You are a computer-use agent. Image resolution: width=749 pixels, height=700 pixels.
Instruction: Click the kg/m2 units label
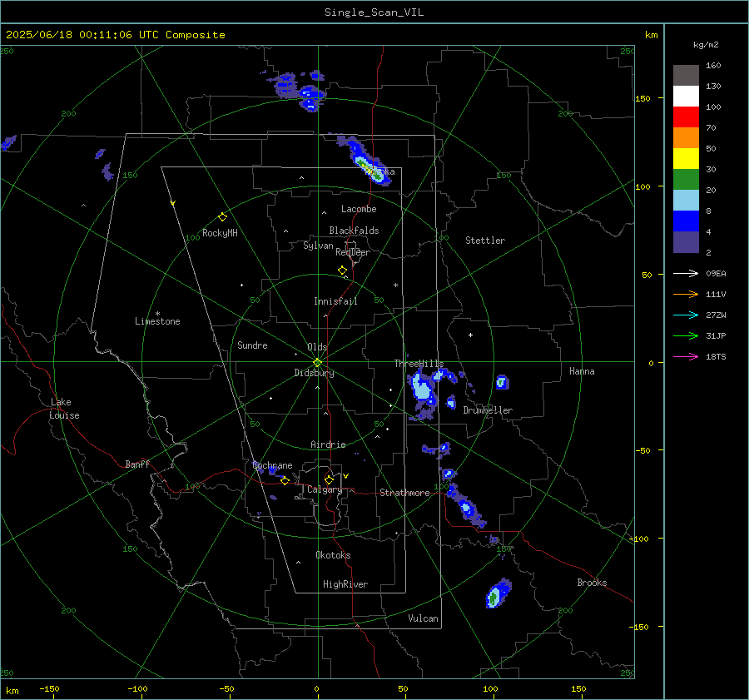click(x=706, y=45)
